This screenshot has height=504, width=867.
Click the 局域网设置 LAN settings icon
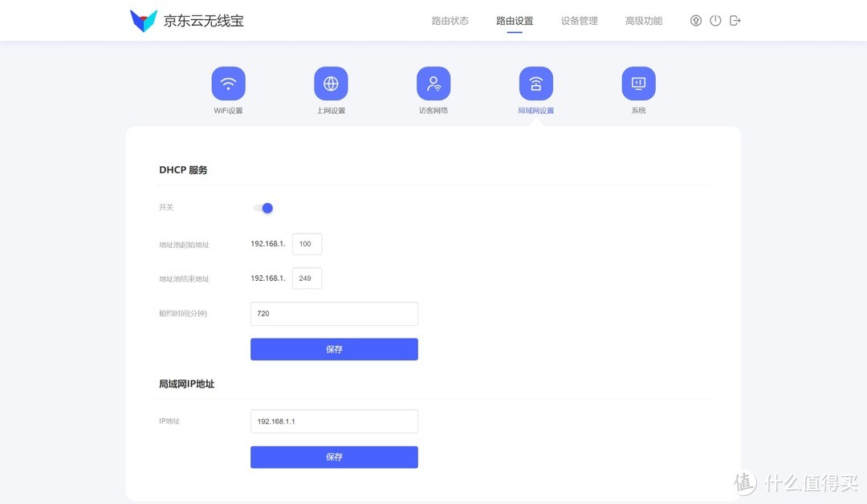(535, 82)
